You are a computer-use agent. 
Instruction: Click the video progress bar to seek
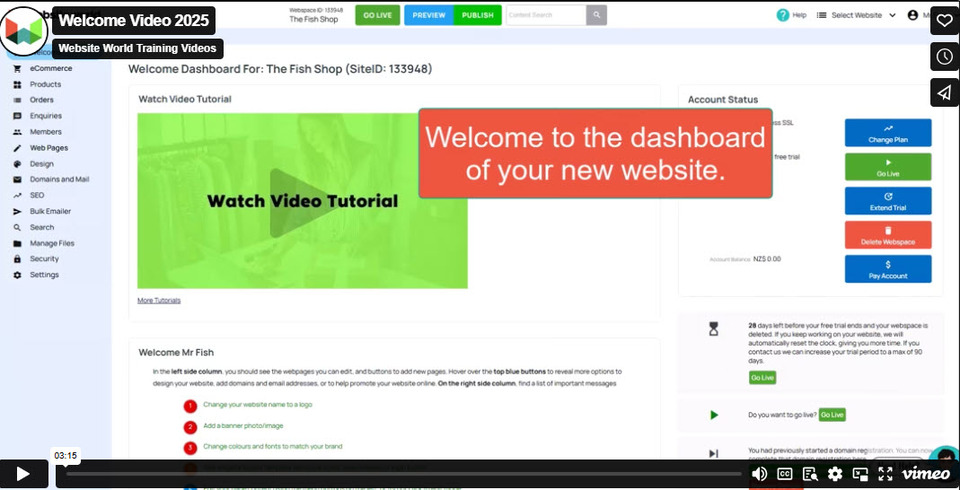(x=400, y=474)
